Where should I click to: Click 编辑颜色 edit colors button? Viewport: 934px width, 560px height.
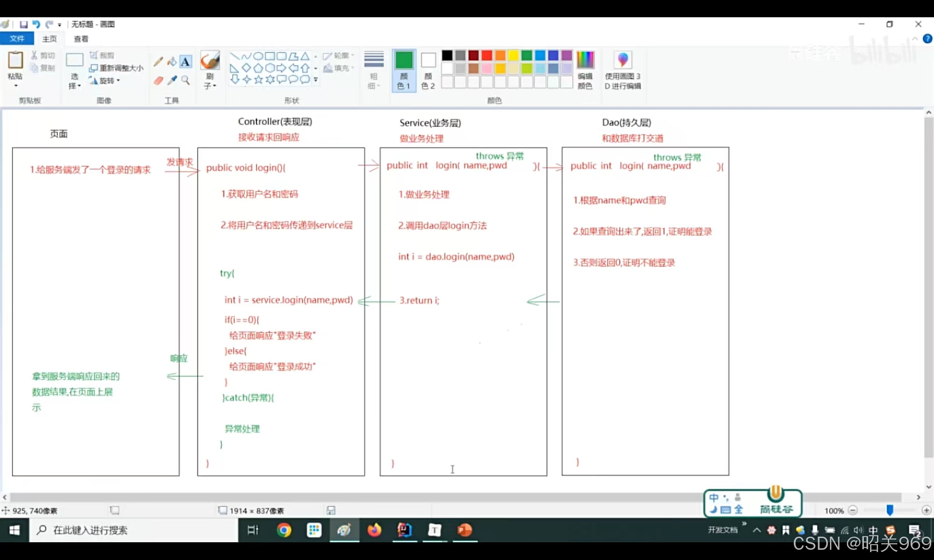[585, 70]
